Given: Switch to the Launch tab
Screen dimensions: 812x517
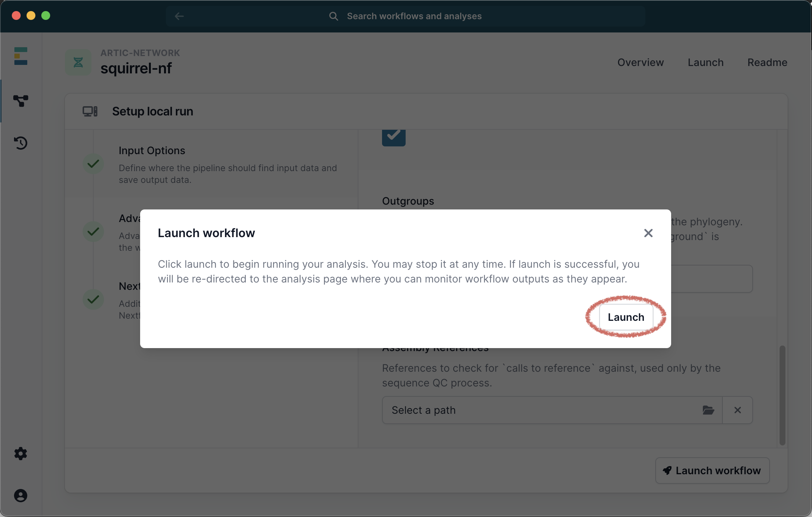Looking at the screenshot, I should click(705, 63).
